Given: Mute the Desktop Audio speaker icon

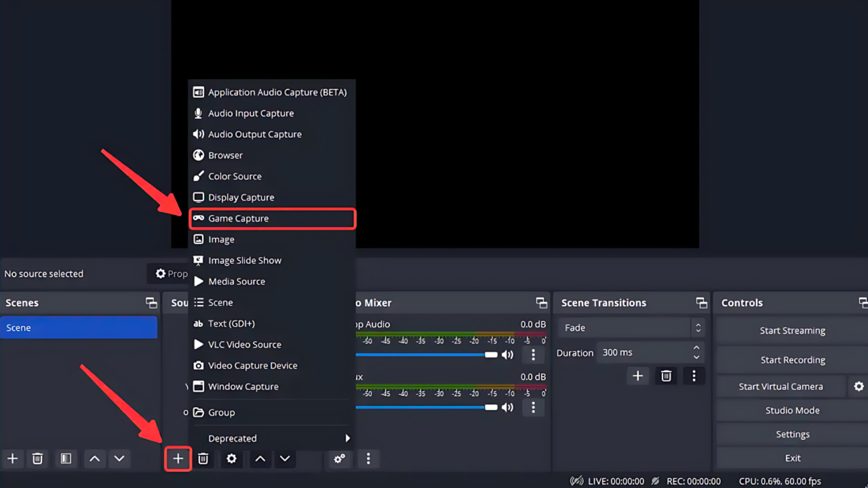Looking at the screenshot, I should pos(507,355).
